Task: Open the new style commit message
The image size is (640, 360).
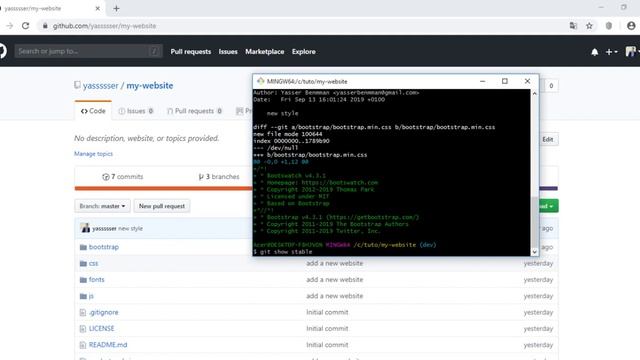Action: (x=131, y=229)
